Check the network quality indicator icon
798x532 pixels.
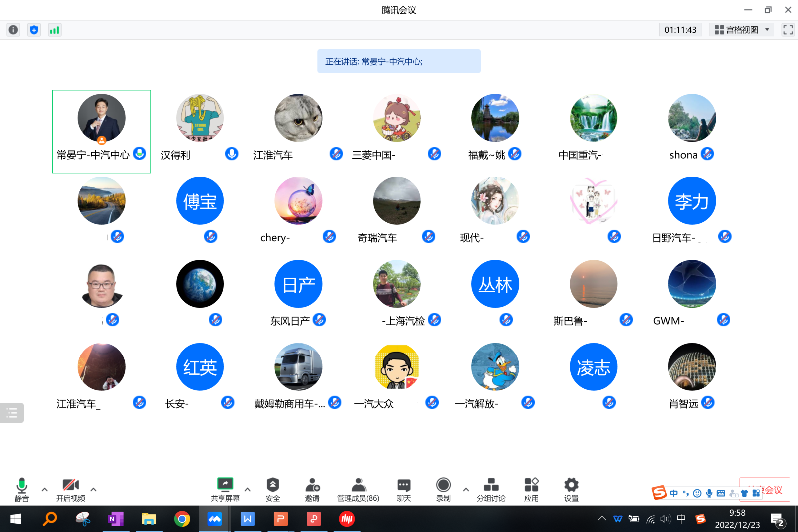54,30
